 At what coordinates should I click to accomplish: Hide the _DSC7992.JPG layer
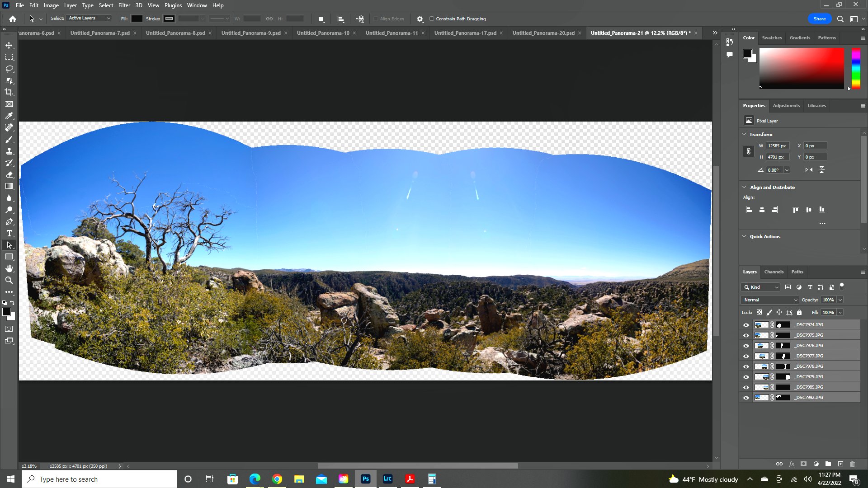[x=746, y=398]
